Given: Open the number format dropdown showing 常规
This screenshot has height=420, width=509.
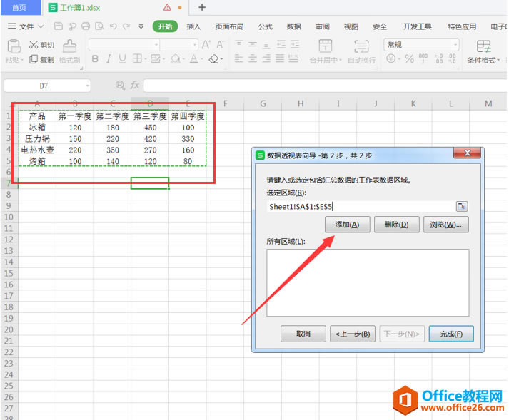Looking at the screenshot, I should click(x=455, y=45).
